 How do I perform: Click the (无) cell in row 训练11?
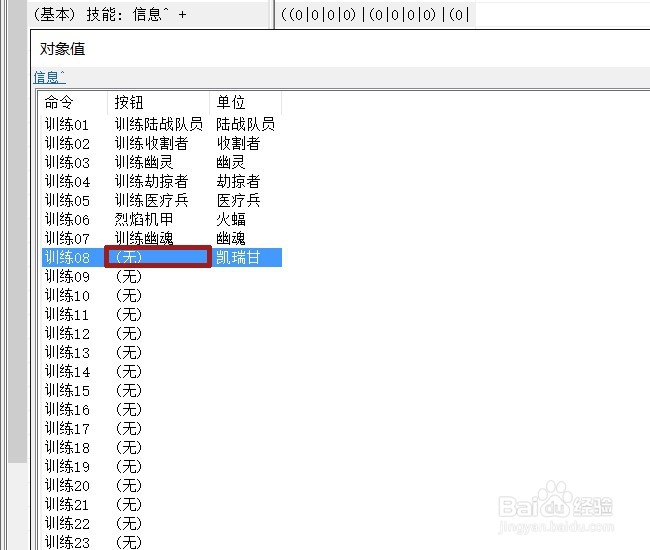coord(129,315)
